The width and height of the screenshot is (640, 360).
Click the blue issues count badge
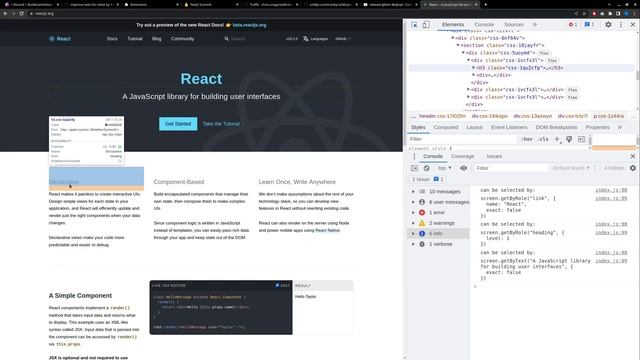[589, 25]
